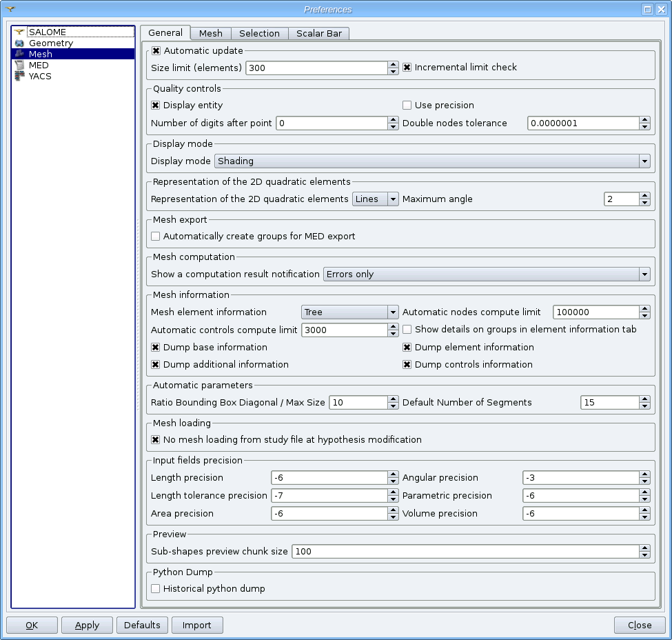Click the Double nodes tolerance field
This screenshot has height=640, width=672.
coord(583,123)
